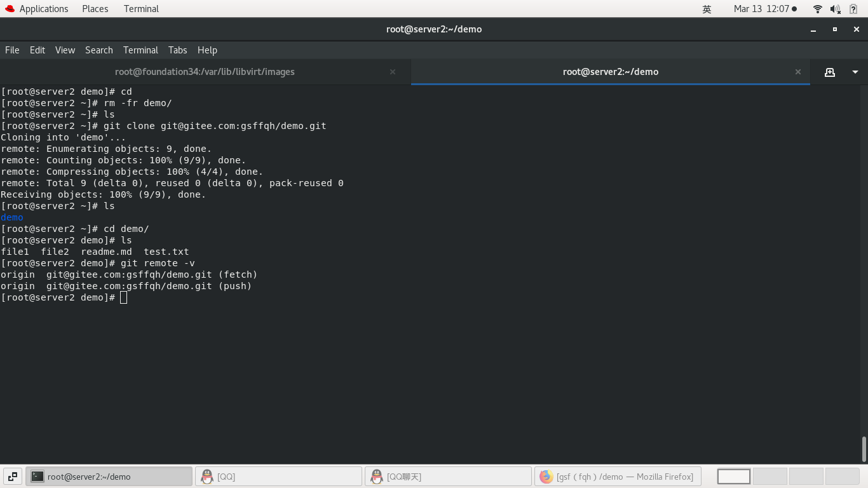Open the Search menu in terminal

click(x=98, y=50)
